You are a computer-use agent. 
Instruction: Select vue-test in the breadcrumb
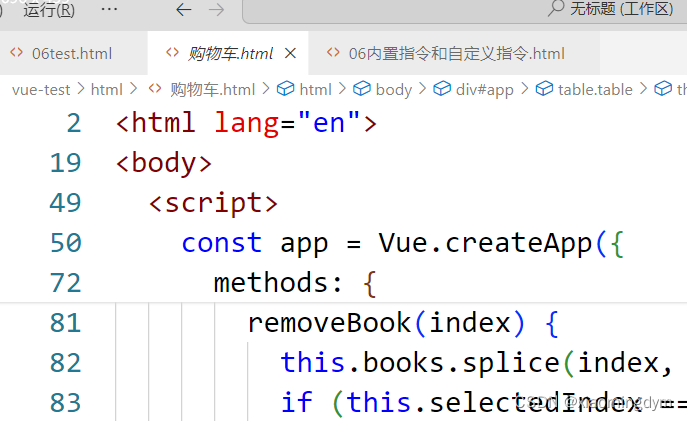pos(41,90)
